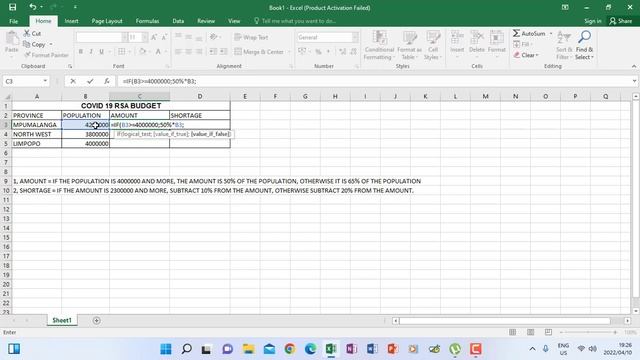Open Cell Styles gallery

(433, 45)
